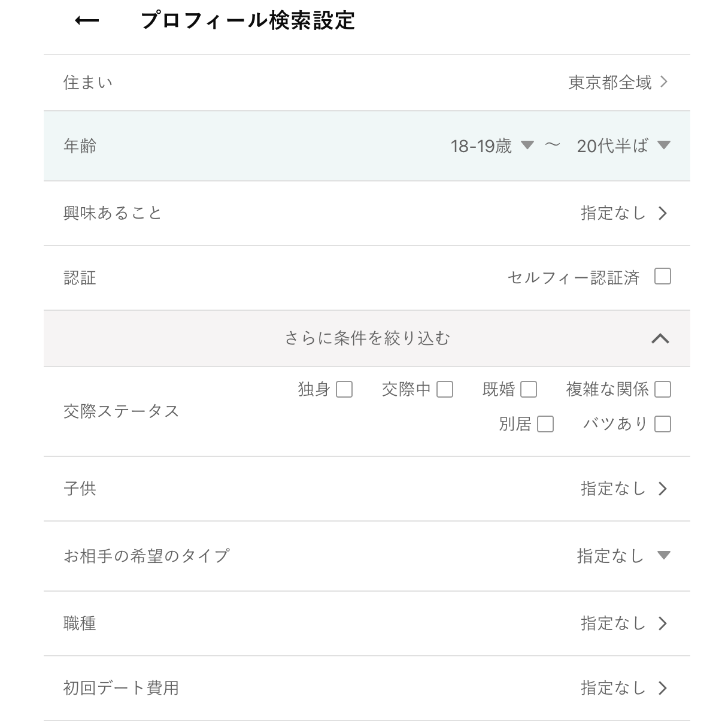
Task: Click the arrow on the 興味あること row
Action: (663, 213)
